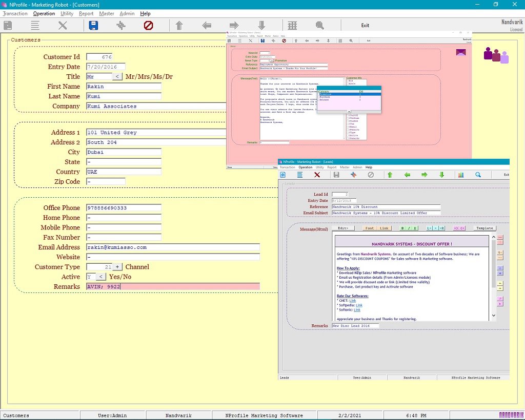Jump to first record with gray up arrow
The height and width of the screenshot is (420, 525).
point(179,26)
